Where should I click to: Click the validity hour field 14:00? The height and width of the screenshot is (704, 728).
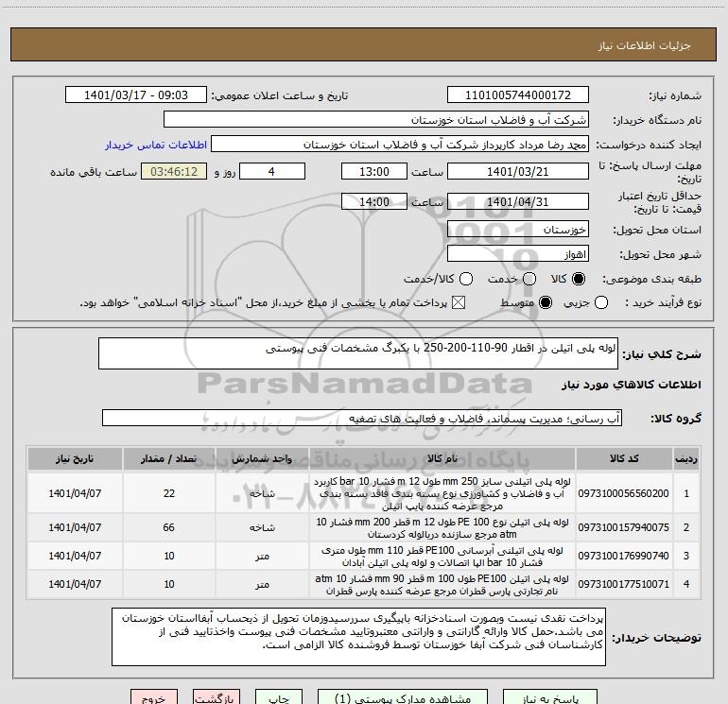(374, 201)
